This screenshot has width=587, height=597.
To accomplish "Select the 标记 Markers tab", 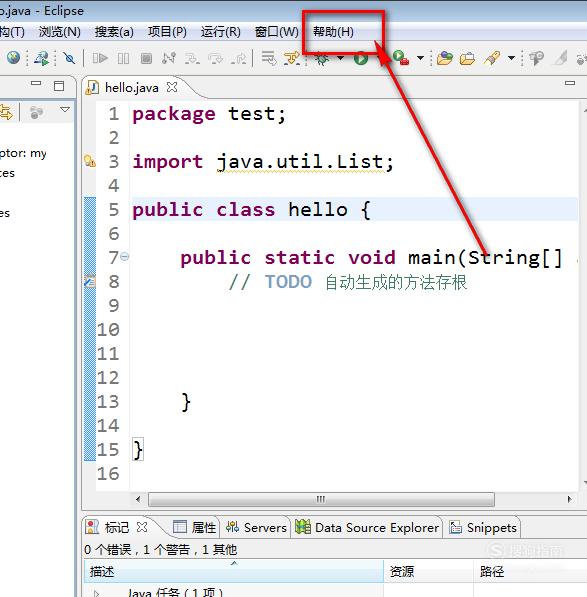I will coord(116,528).
